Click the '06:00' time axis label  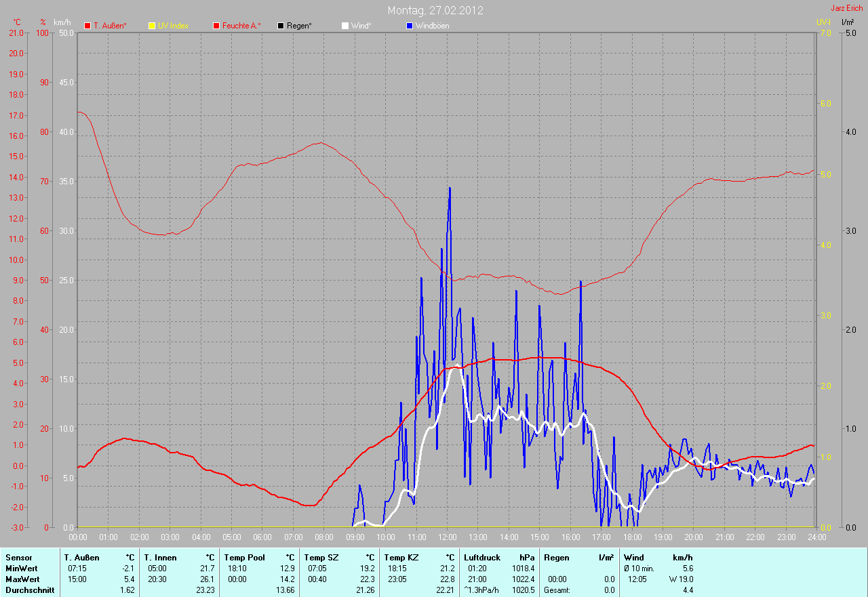(x=262, y=537)
